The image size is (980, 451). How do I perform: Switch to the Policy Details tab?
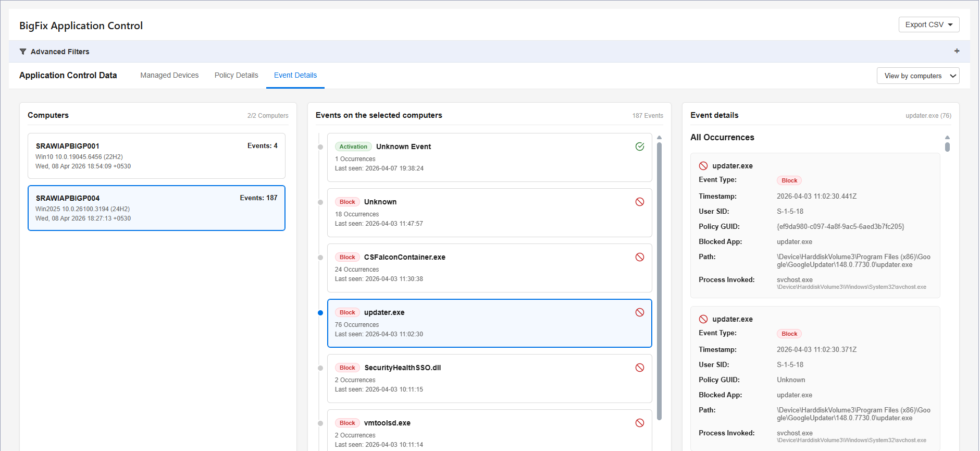pos(236,75)
